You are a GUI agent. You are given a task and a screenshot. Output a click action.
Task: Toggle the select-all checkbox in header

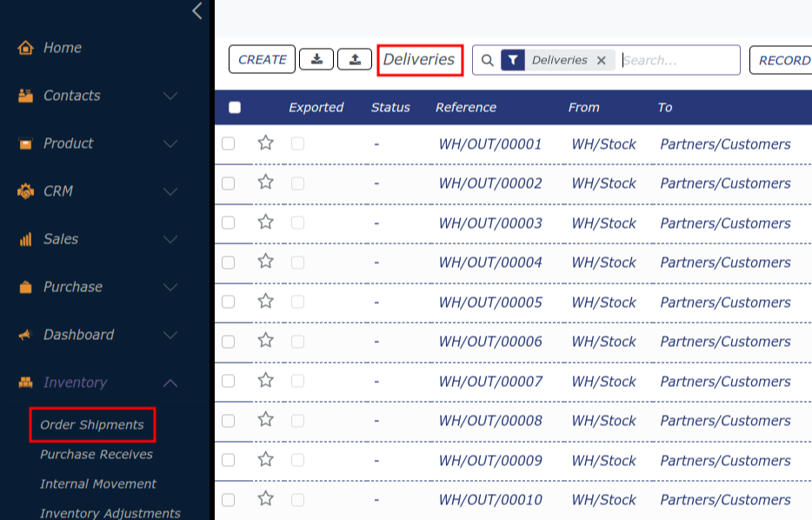tap(235, 107)
